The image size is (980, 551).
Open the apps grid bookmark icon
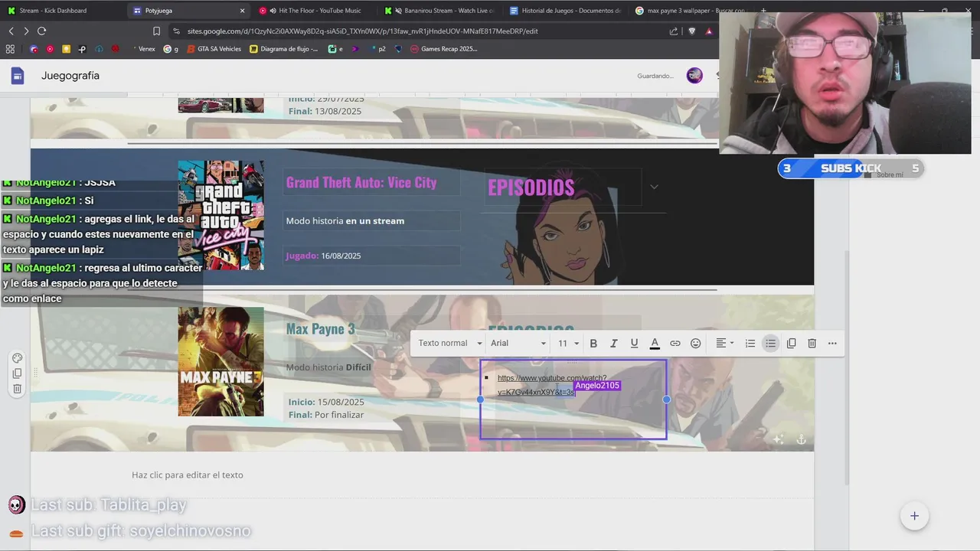pyautogui.click(x=10, y=49)
